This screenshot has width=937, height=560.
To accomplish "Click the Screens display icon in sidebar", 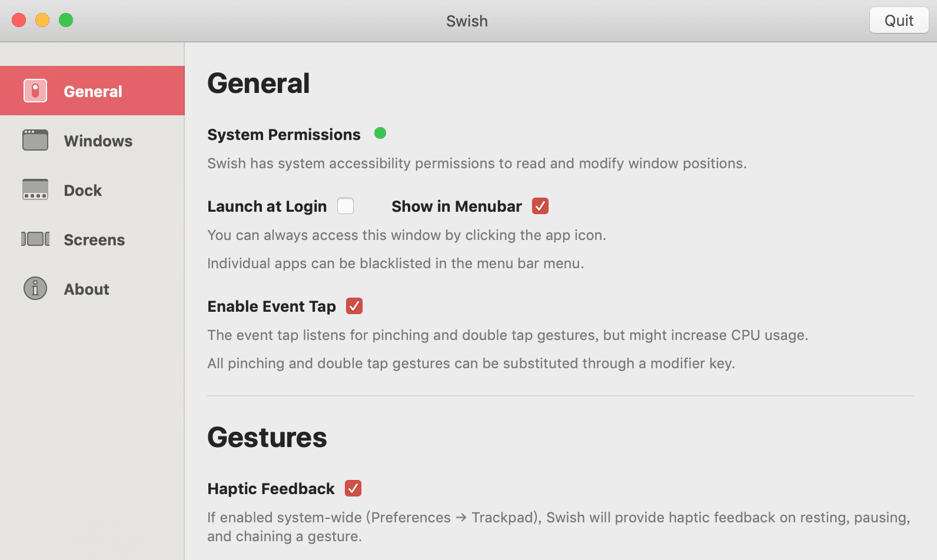I will coord(35,239).
